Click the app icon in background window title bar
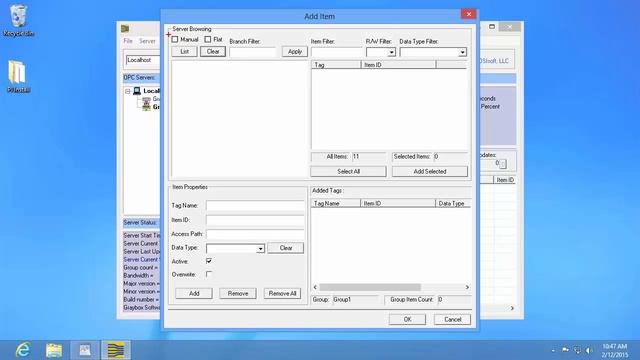 point(125,28)
